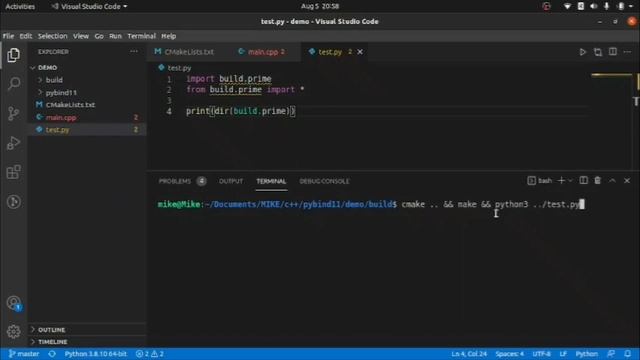
Task: Expand the build folder
Action: pos(54,80)
